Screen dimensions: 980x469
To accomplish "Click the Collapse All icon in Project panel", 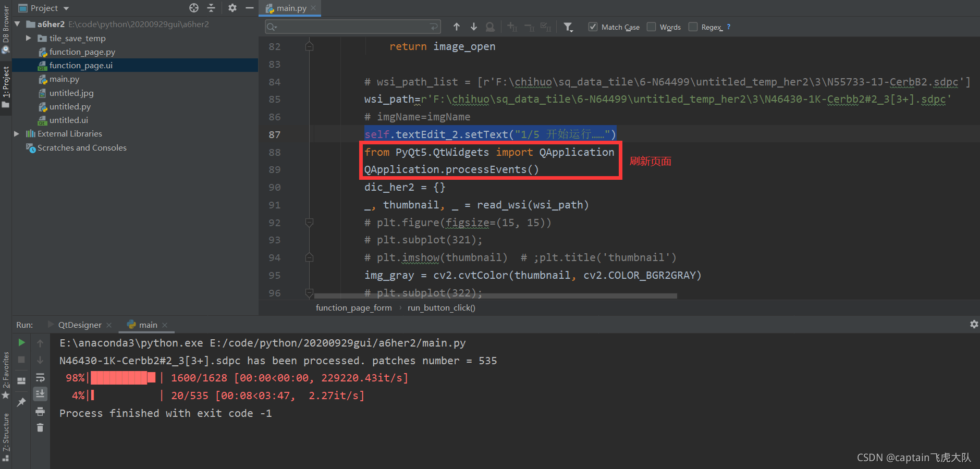I will pos(211,8).
